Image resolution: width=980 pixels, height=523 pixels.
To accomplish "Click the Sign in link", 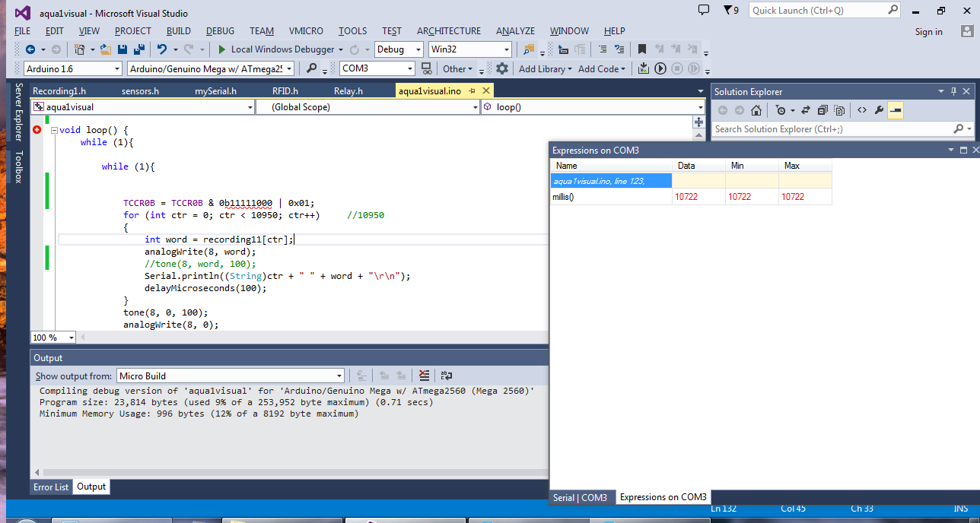I will point(928,31).
